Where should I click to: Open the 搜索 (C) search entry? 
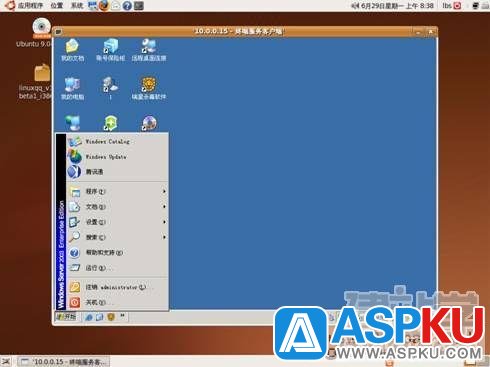click(117, 237)
